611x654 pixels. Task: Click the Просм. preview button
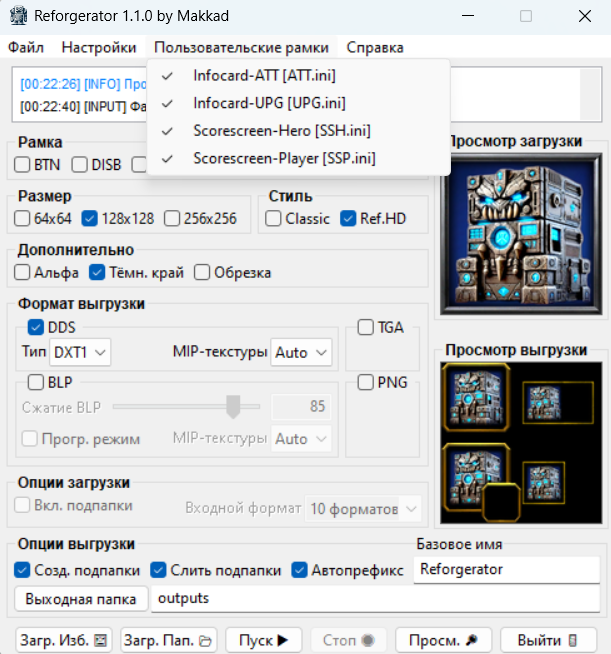click(443, 640)
